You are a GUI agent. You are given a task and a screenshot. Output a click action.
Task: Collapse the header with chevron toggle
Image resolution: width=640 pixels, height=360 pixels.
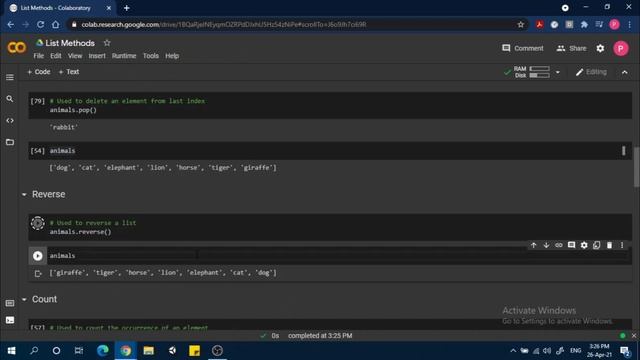[x=624, y=72]
